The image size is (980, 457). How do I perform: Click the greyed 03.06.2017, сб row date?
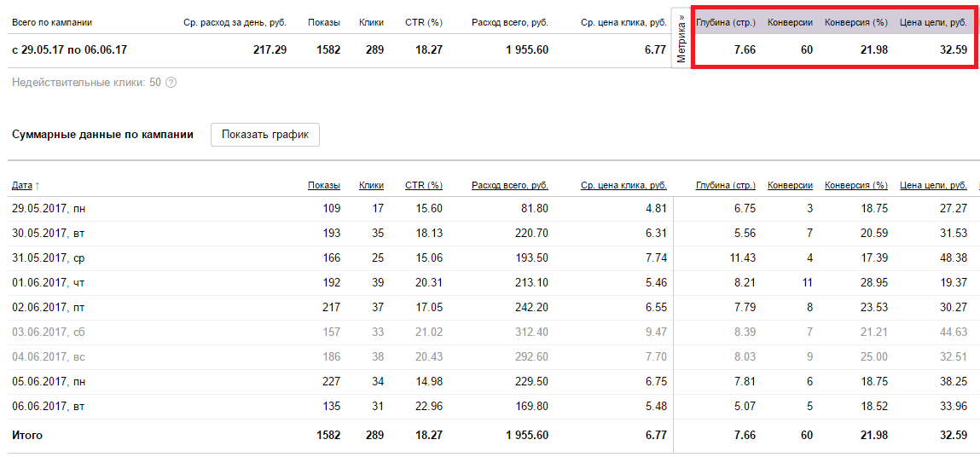point(48,332)
